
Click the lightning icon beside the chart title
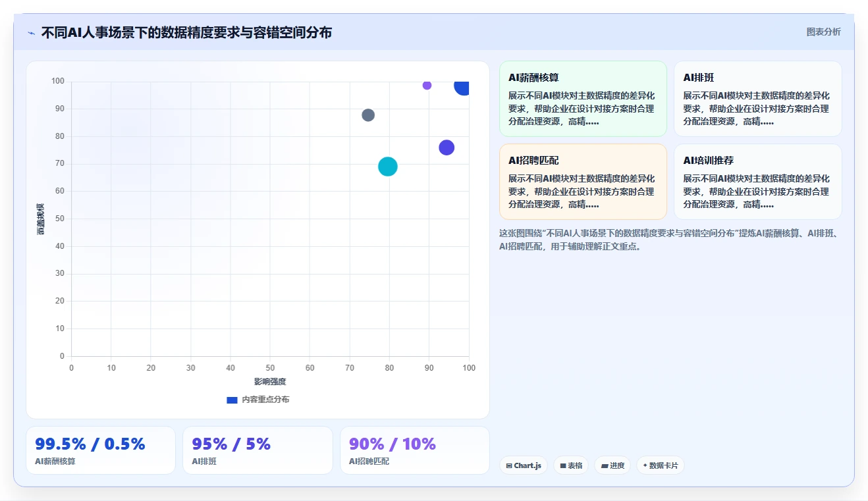[x=31, y=33]
